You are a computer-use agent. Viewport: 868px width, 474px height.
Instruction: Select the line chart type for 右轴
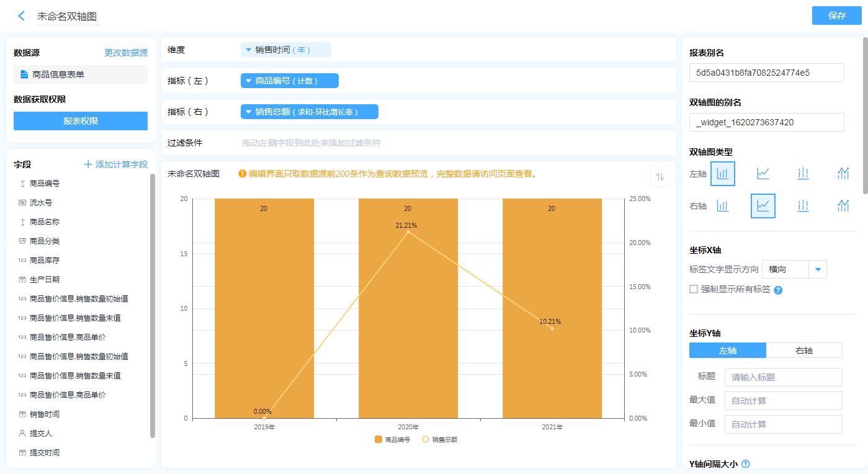763,206
